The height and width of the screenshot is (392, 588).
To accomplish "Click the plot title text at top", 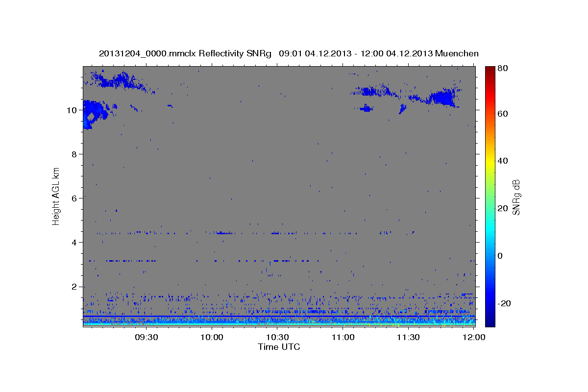I will (289, 54).
